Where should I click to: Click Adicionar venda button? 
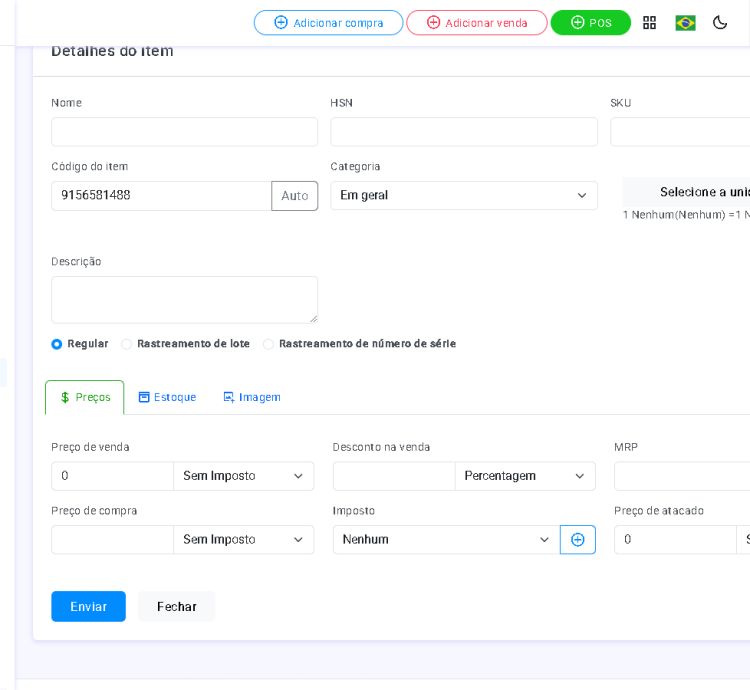(x=476, y=23)
